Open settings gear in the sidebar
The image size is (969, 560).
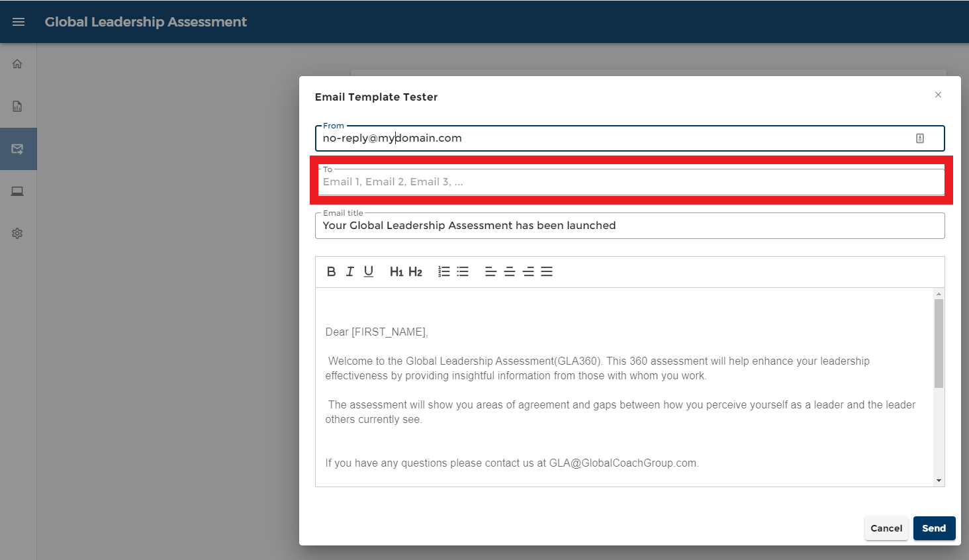[17, 234]
